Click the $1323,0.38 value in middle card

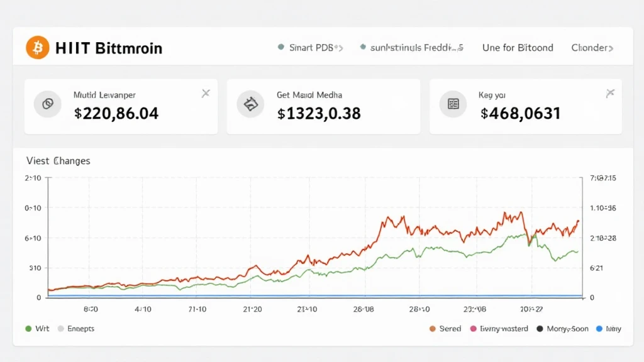click(x=318, y=114)
